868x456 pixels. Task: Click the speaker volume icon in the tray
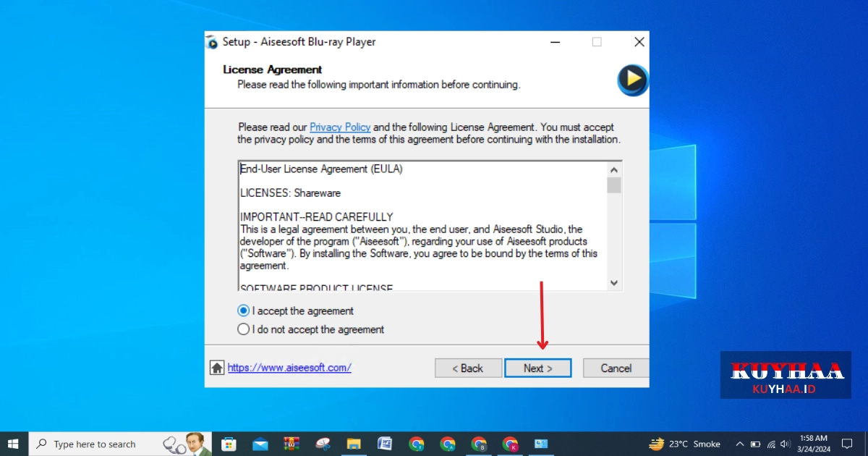point(786,444)
